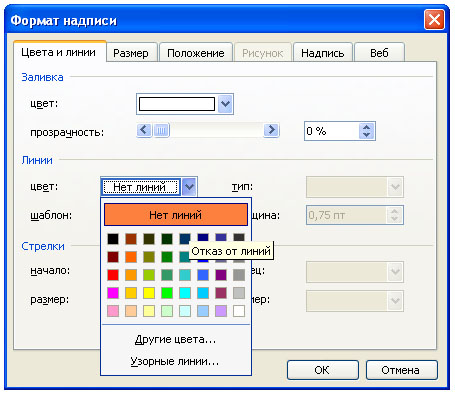455x394 pixels.
Task: Choose the plum swatch
Action: pos(221,293)
